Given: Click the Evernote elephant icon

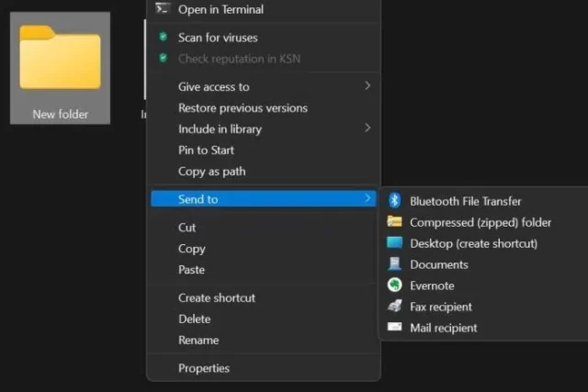Looking at the screenshot, I should 394,286.
